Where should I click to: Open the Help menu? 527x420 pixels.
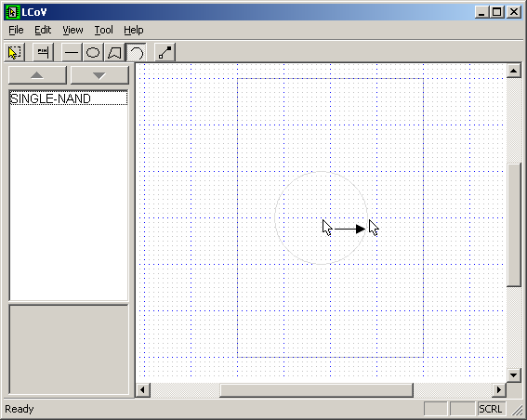pyautogui.click(x=134, y=31)
